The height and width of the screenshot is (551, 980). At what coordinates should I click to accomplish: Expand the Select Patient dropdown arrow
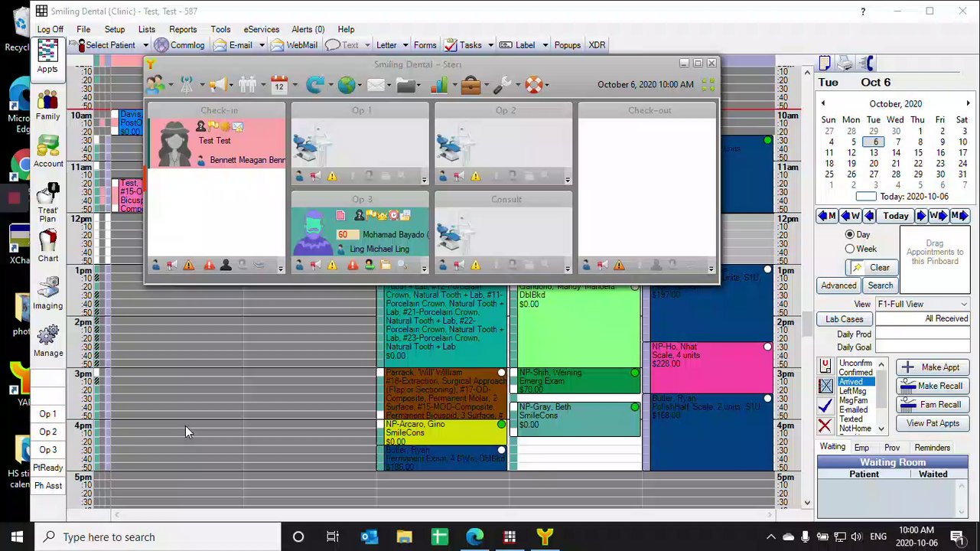[145, 45]
